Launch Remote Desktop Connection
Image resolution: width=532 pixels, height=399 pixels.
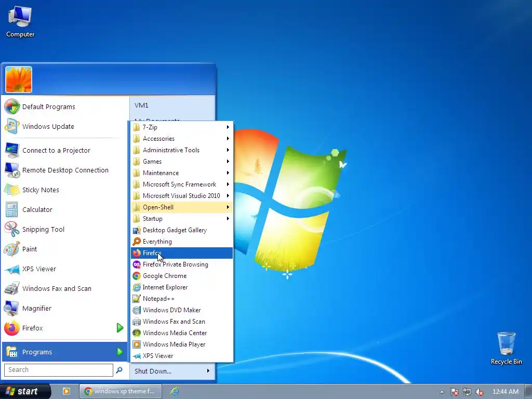[x=64, y=170]
